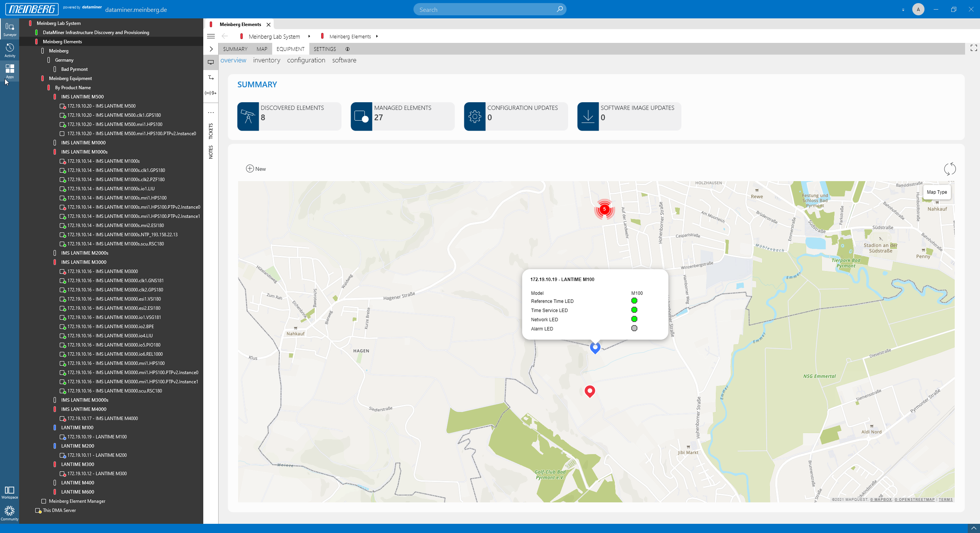The width and height of the screenshot is (980, 533).
Task: Click the Meinberg logo
Action: coord(32,9)
